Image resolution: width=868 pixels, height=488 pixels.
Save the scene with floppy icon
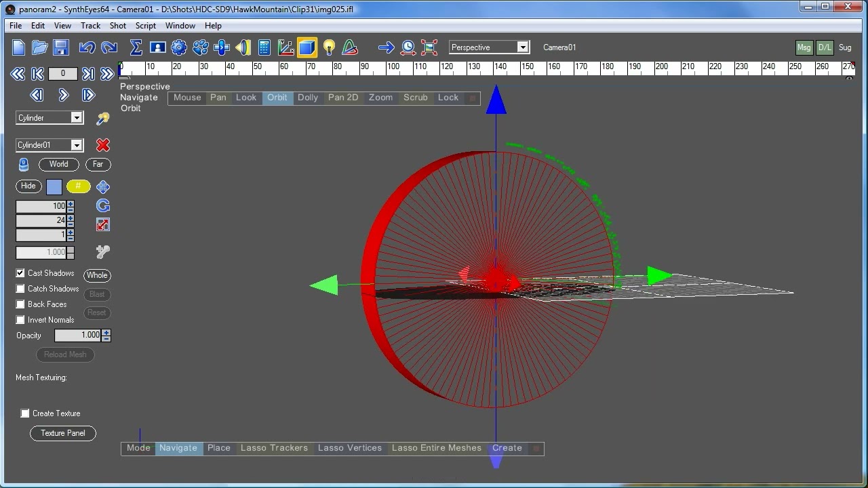point(61,47)
